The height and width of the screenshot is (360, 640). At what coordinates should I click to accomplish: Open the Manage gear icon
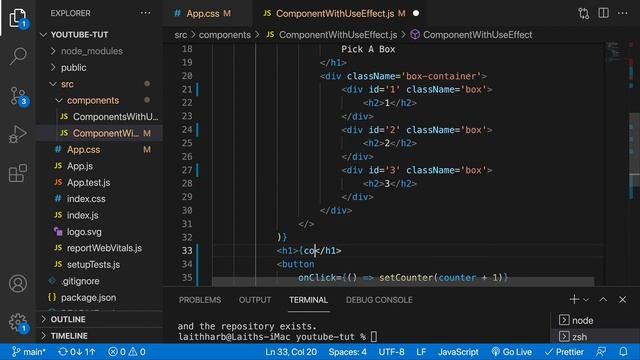18,322
